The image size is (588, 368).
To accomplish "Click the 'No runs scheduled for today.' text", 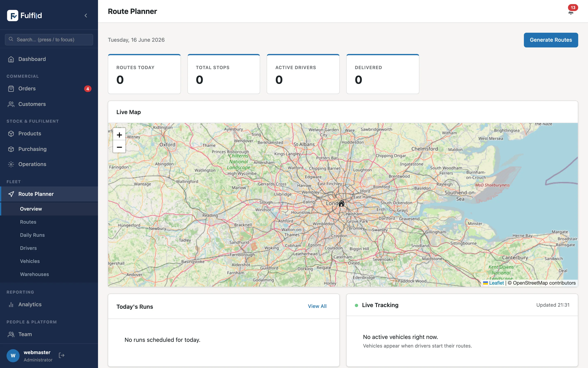I will point(162,340).
